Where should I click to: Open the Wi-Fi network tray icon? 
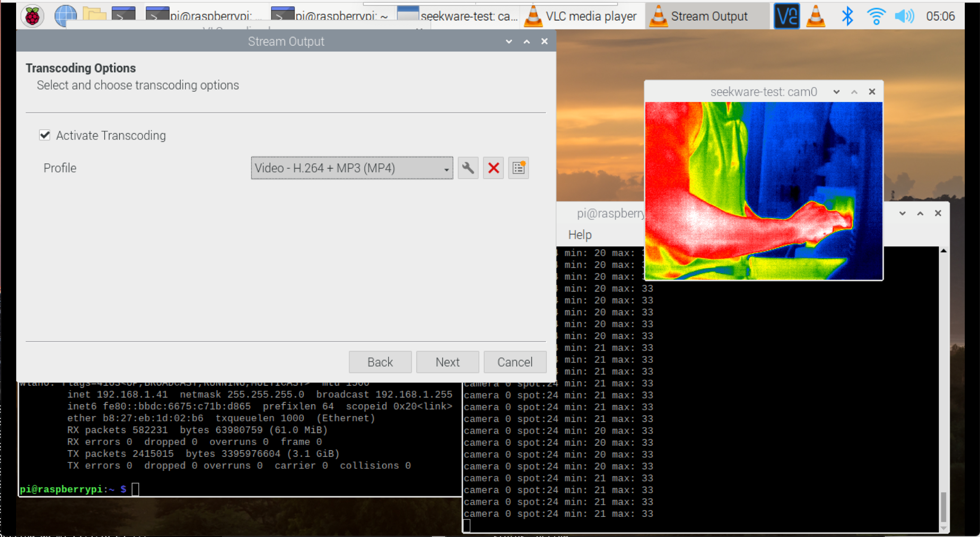pyautogui.click(x=876, y=16)
